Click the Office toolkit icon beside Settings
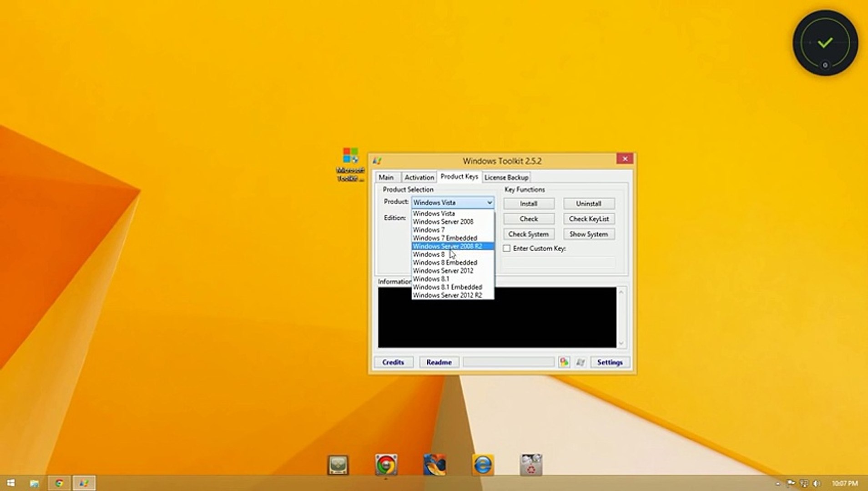Viewport: 868px width, 491px height. [564, 362]
